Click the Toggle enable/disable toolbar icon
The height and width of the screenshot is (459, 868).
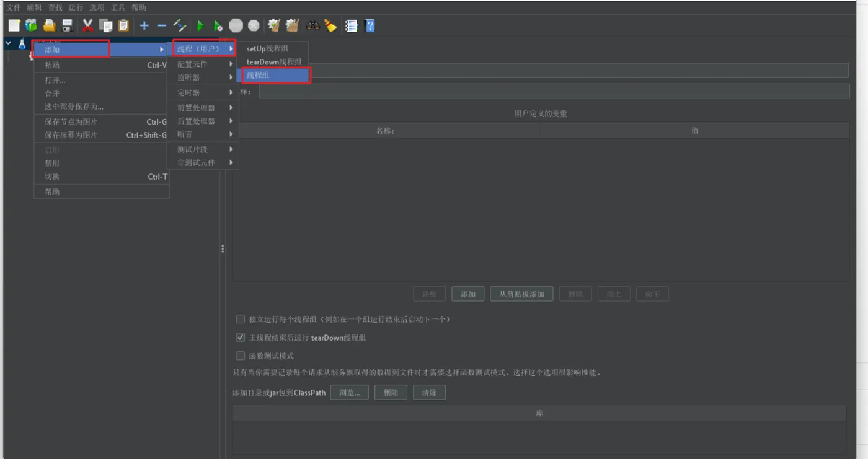click(x=180, y=25)
